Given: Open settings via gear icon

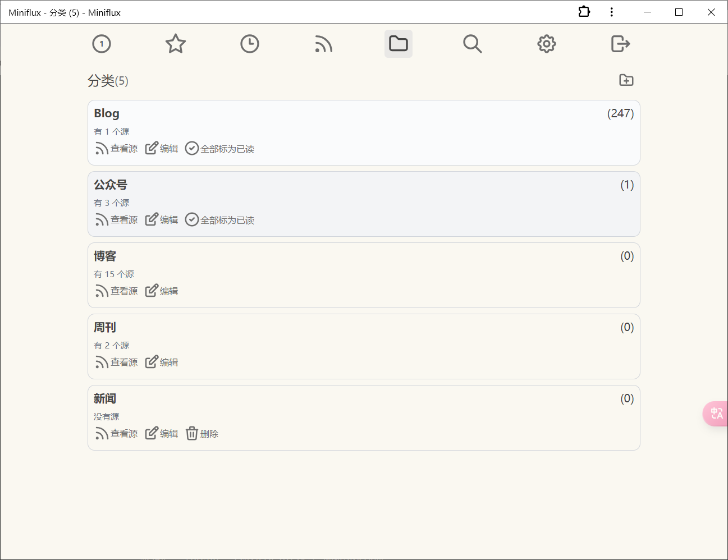Looking at the screenshot, I should [547, 44].
